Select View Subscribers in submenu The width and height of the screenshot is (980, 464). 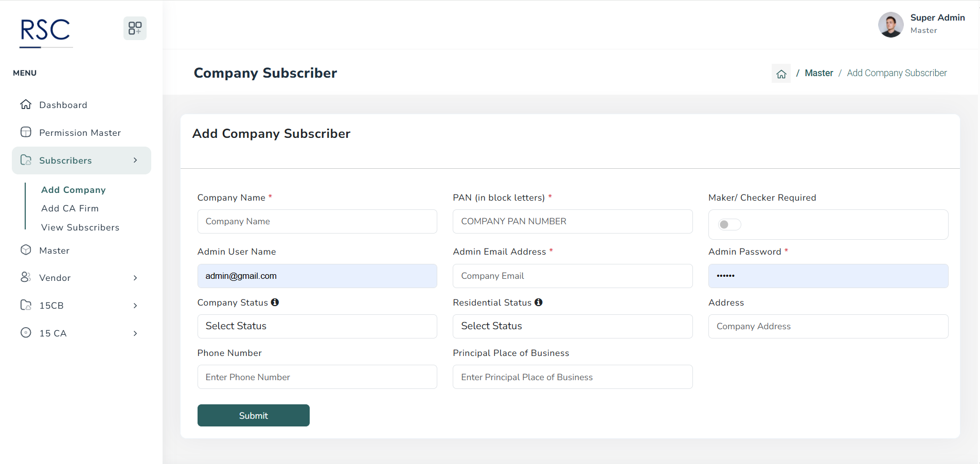coord(80,227)
